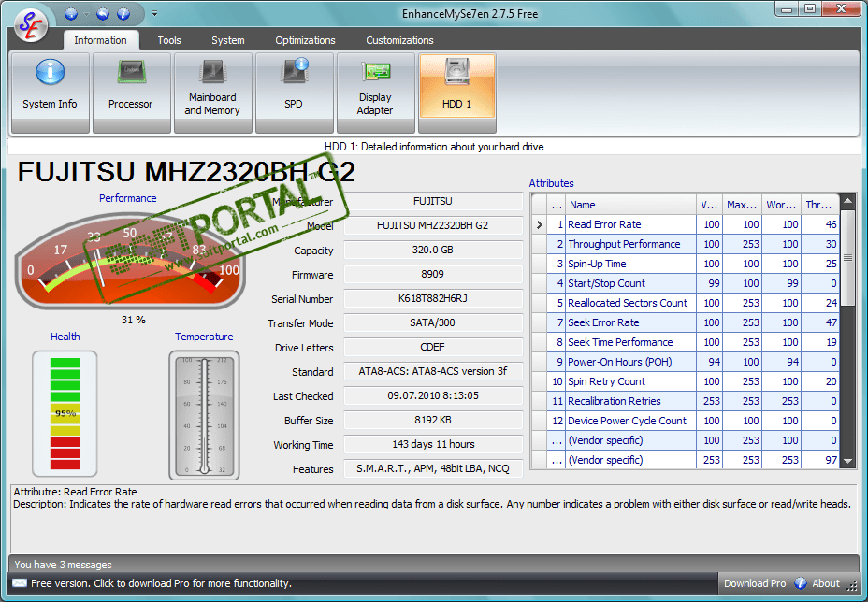Switch to the Tools tab
Viewport: 868px width, 602px height.
(x=169, y=40)
